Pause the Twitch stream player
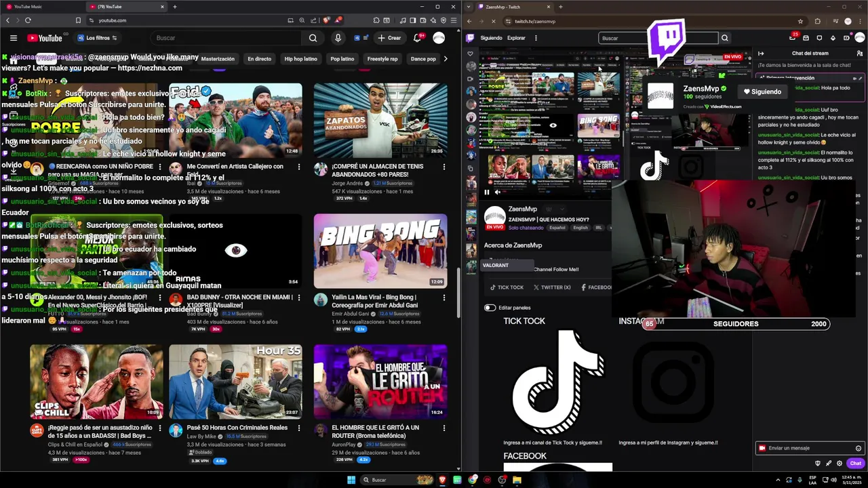Image resolution: width=868 pixels, height=488 pixels. click(x=486, y=192)
